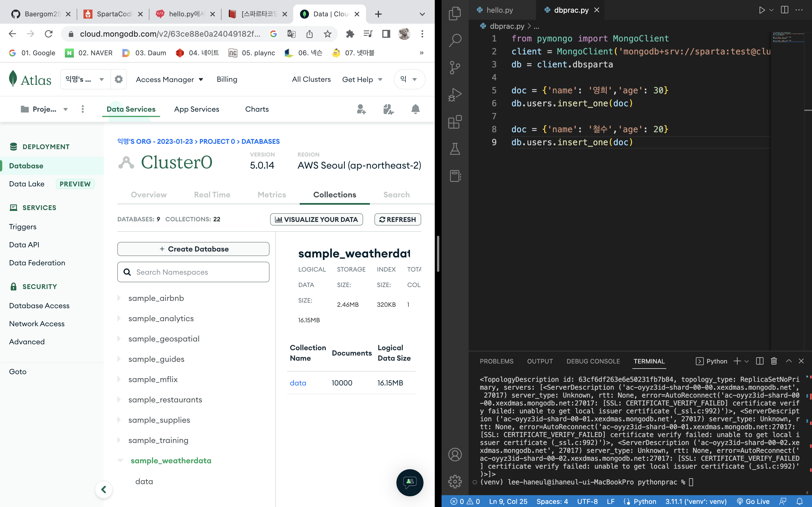Image resolution: width=812 pixels, height=507 pixels.
Task: Click the Chrome reload icon
Action: [48, 34]
